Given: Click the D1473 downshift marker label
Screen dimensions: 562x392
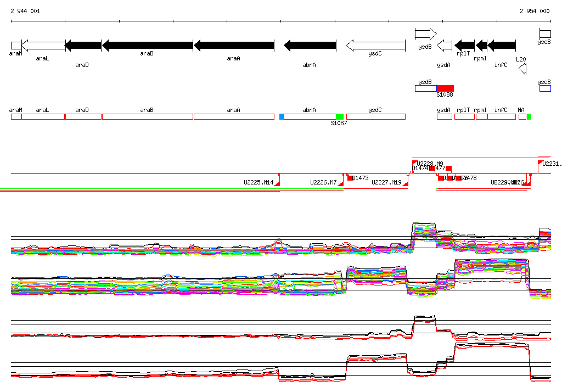Looking at the screenshot, I should click(x=360, y=178).
